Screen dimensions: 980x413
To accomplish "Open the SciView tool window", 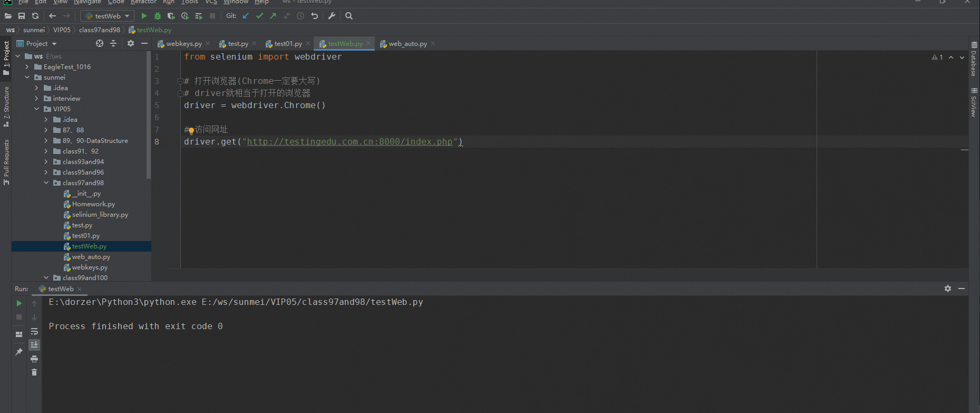I will point(974,102).
